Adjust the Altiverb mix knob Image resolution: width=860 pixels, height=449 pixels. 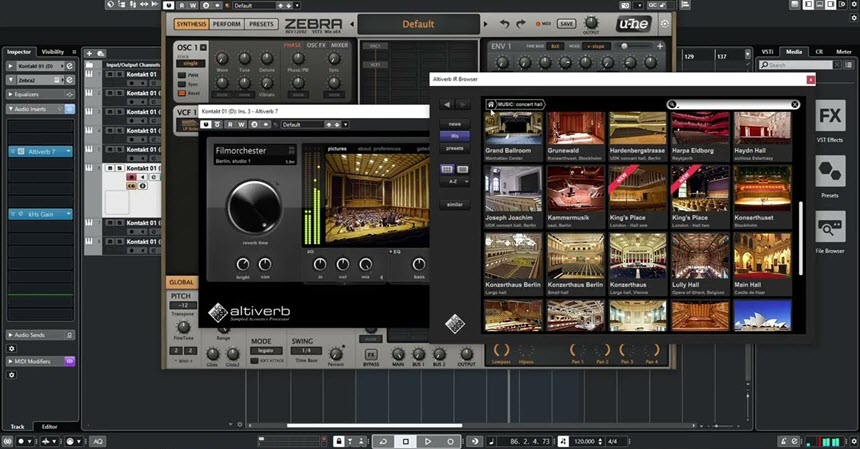(365, 265)
